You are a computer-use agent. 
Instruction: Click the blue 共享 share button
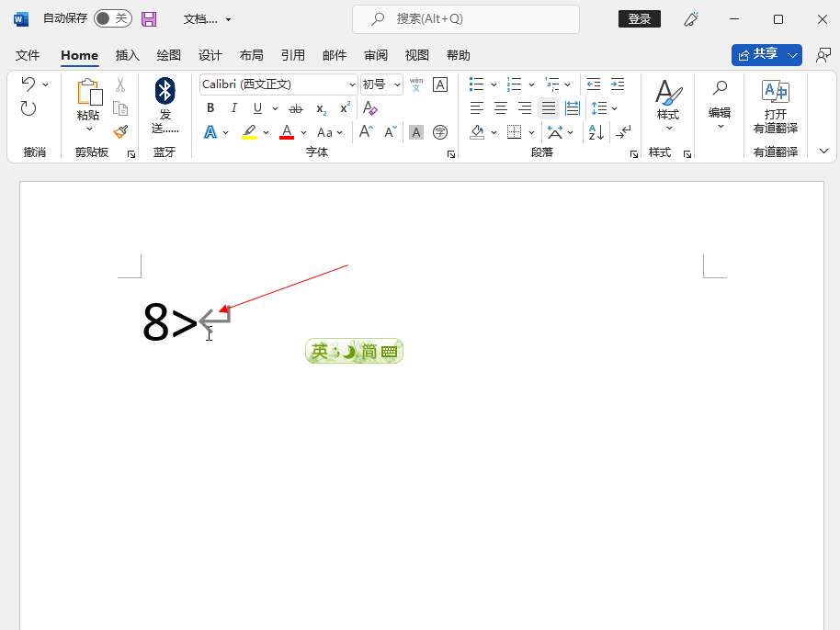click(758, 55)
